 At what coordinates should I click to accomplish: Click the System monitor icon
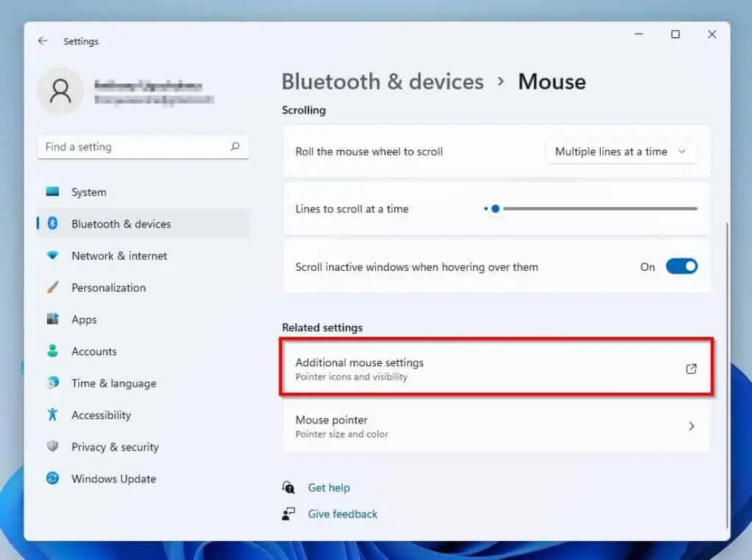(52, 192)
